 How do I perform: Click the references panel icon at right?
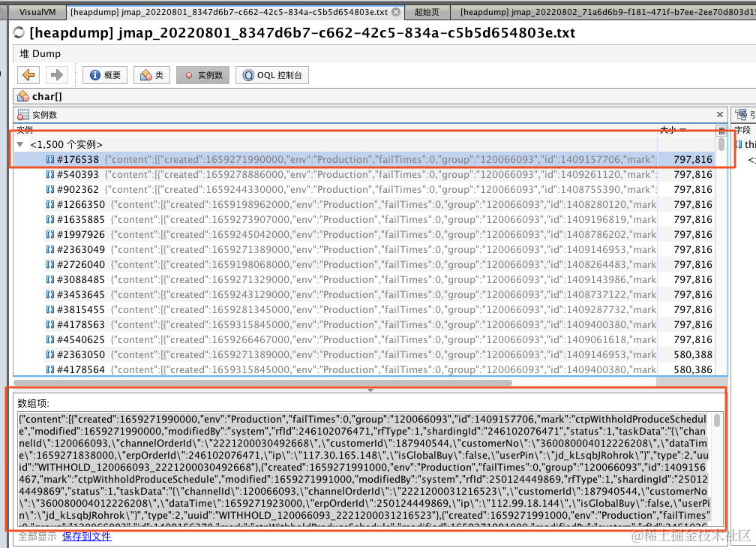tap(741, 114)
